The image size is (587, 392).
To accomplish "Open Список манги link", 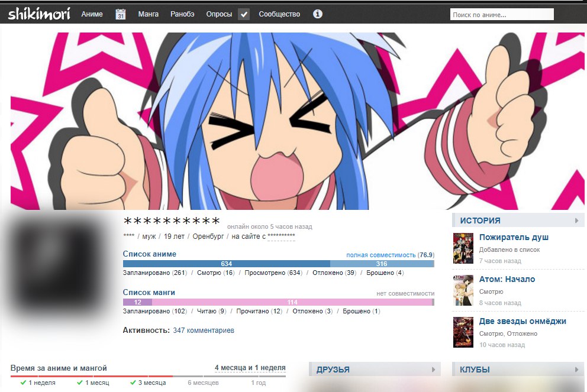I will pyautogui.click(x=149, y=293).
